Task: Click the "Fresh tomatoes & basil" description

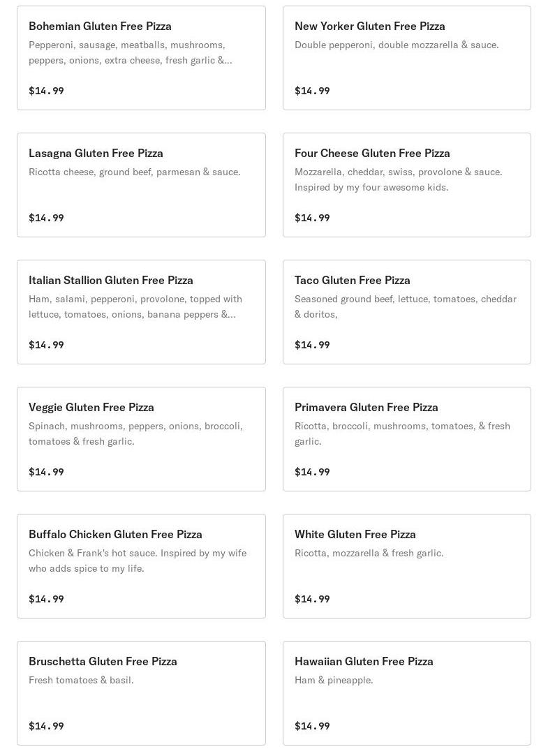Action: pos(81,680)
